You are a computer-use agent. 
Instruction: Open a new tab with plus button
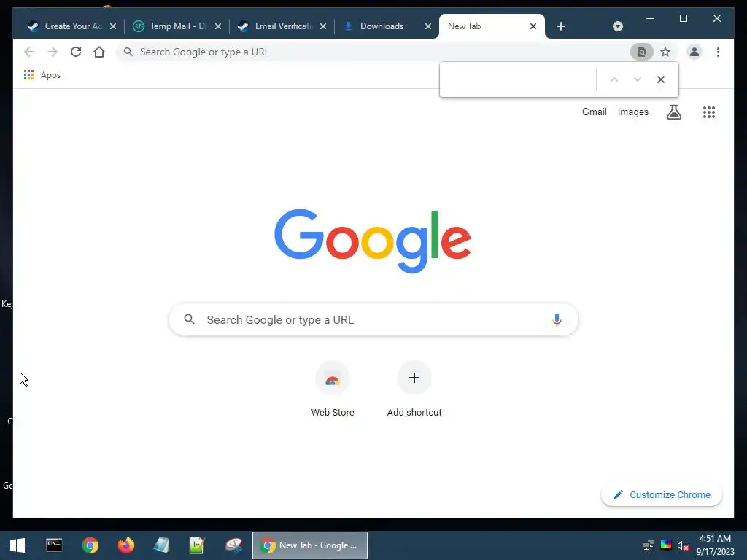[561, 26]
